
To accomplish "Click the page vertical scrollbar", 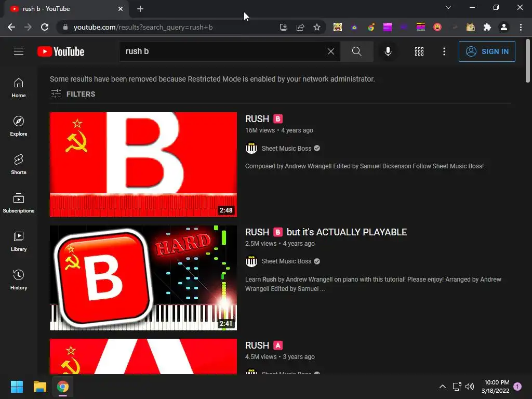I will tap(528, 61).
